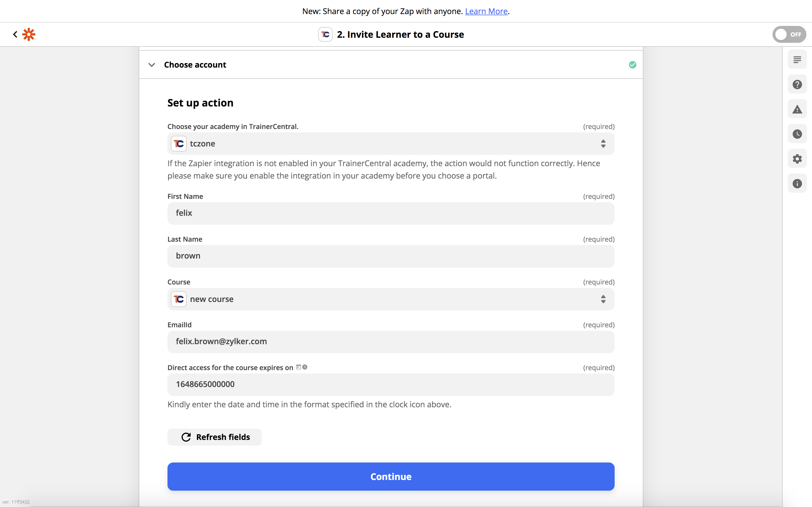Open the Course dropdown showing new course
Screen dimensions: 812x507
tap(390, 299)
